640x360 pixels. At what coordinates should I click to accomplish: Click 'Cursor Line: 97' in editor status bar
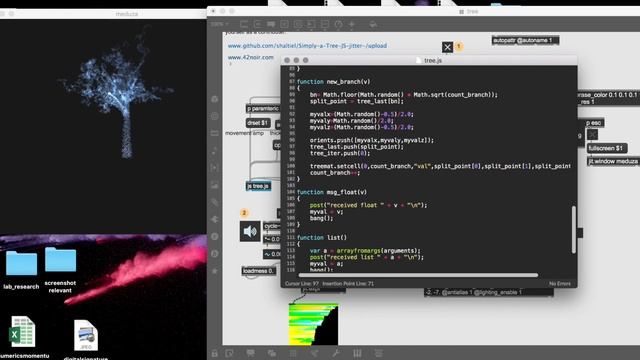(302, 284)
